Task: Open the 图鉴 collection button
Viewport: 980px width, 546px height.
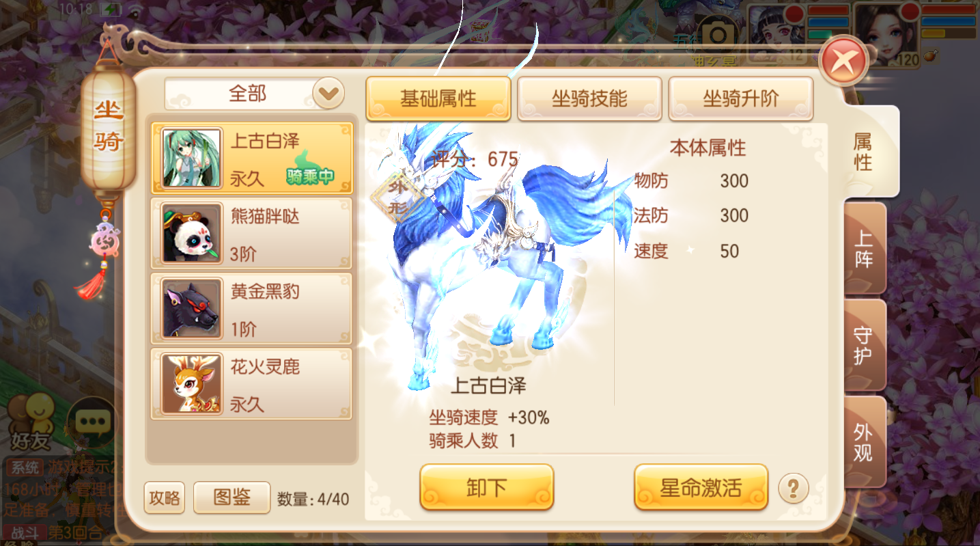Action: [x=232, y=497]
